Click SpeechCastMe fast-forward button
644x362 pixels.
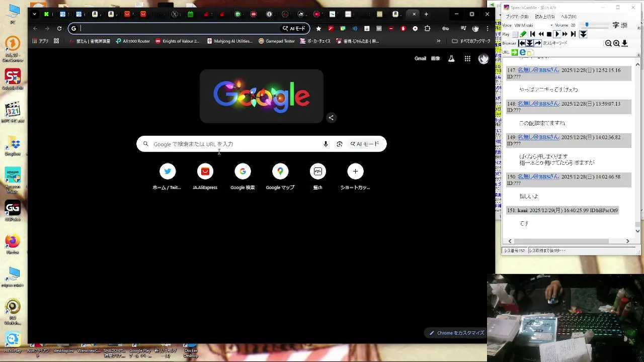pyautogui.click(x=565, y=34)
